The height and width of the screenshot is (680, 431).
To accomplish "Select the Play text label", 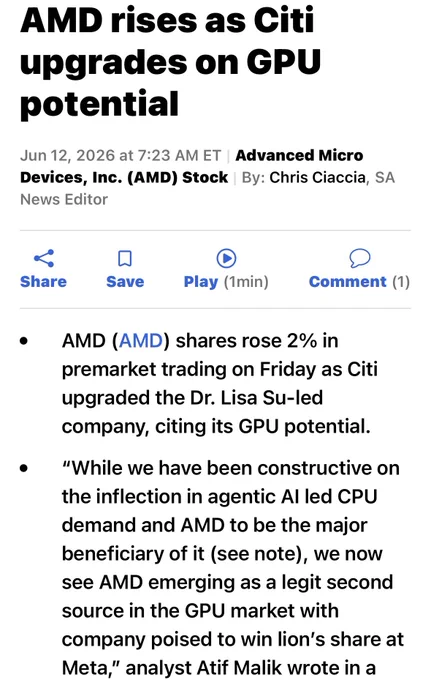I will point(201,281).
